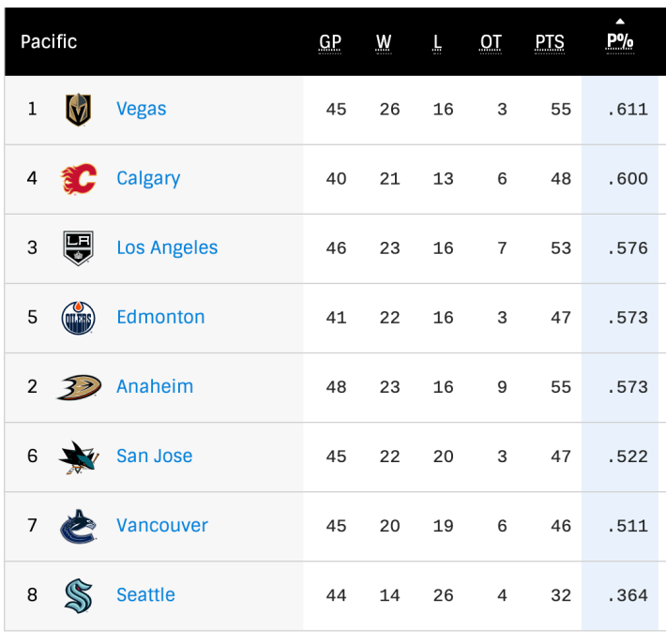The image size is (666, 644).
Task: Sort table by PTS column header
Action: click(550, 42)
